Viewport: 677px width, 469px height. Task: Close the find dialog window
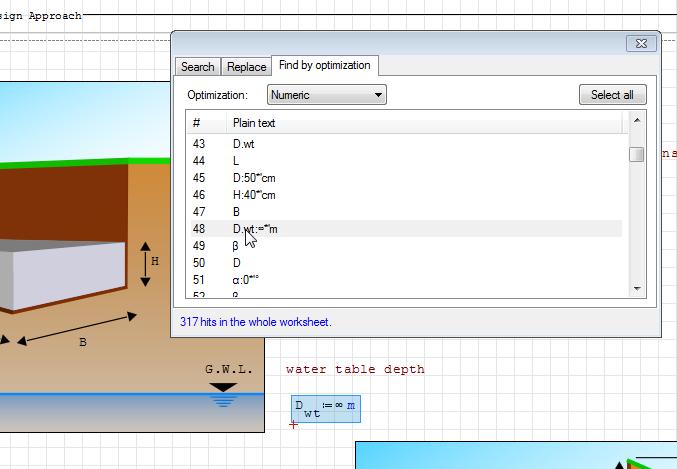[640, 43]
